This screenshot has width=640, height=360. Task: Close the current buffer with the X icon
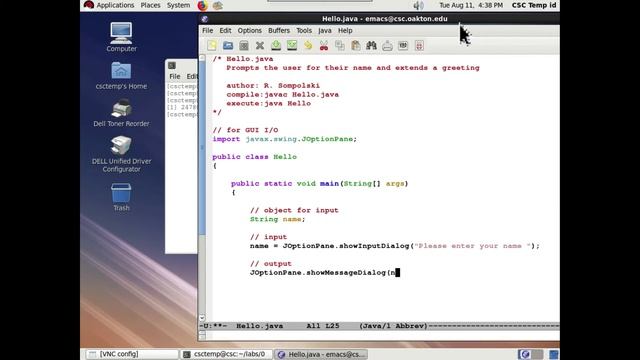[x=260, y=46]
